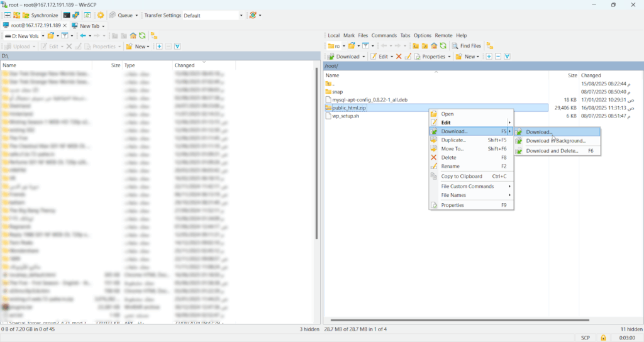Expand the Queue dropdown arrow
Screen dimensions: 644x342
(x=136, y=15)
